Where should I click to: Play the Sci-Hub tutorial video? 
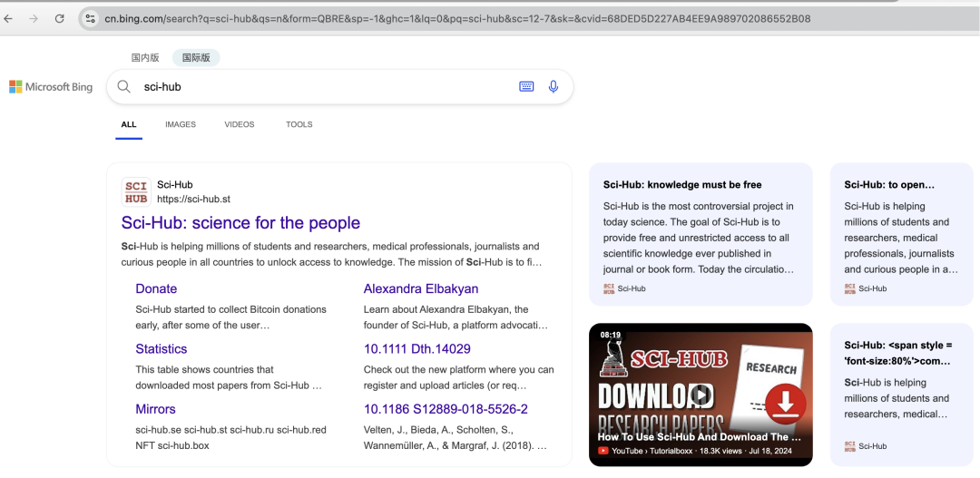(x=701, y=395)
